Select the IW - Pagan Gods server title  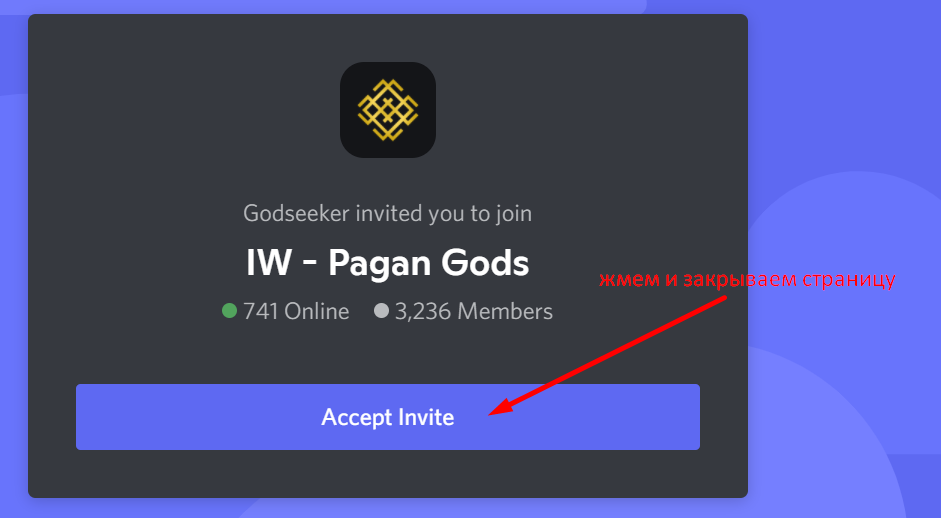click(x=388, y=264)
